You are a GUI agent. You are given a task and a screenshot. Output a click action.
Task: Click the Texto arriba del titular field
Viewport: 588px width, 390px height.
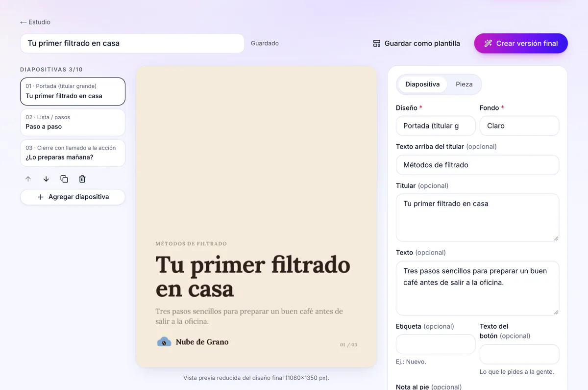tap(477, 165)
